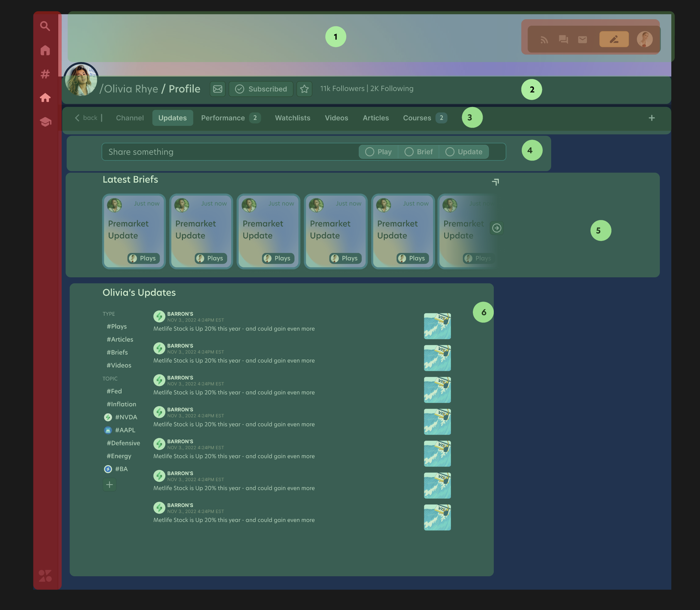The height and width of the screenshot is (610, 700).
Task: Click the RSS feed icon in the top bar
Action: [x=544, y=39]
